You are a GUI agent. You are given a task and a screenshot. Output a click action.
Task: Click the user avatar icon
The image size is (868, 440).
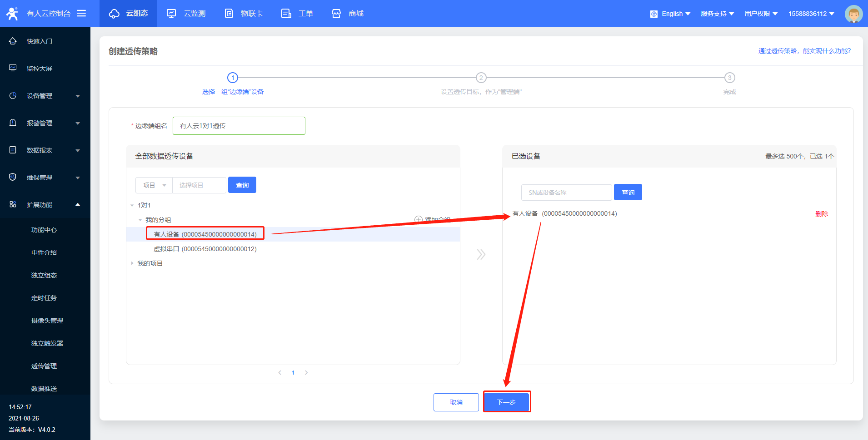click(853, 14)
